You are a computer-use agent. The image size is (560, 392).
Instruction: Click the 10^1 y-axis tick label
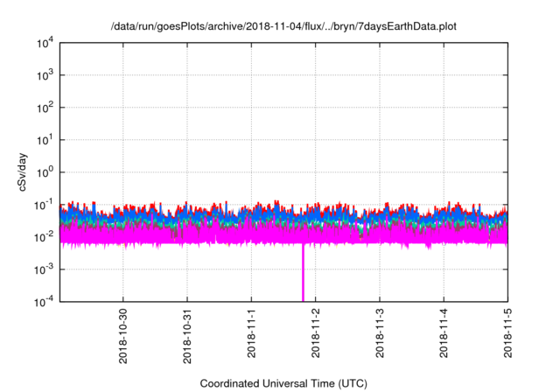point(45,140)
